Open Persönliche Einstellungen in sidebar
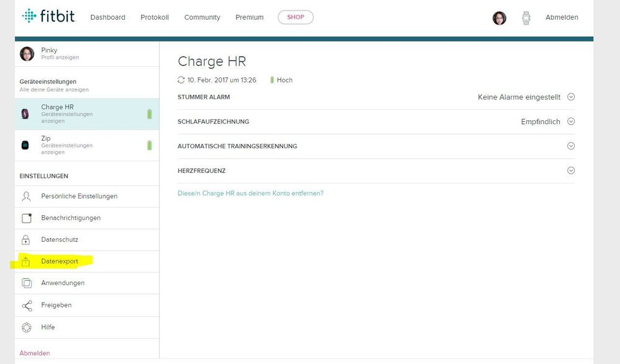 tap(79, 197)
